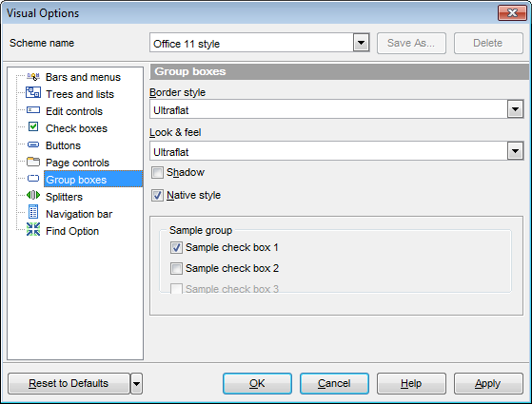Select the Page controls folder icon
The height and width of the screenshot is (404, 532).
[33, 162]
